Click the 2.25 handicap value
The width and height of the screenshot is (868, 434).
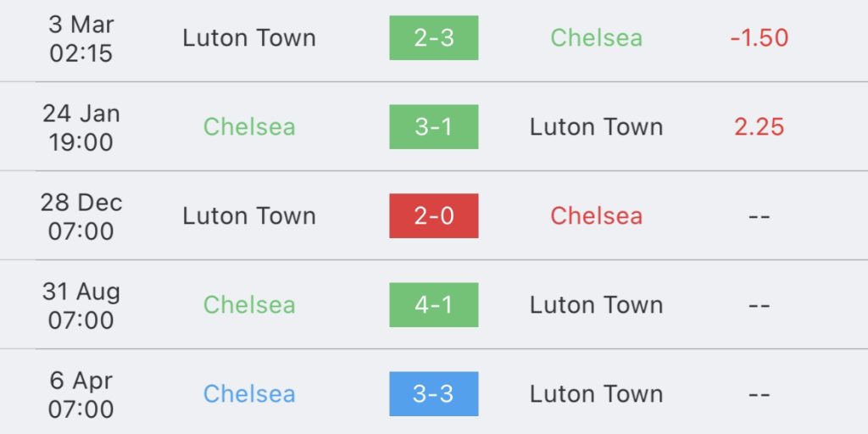[x=759, y=127]
